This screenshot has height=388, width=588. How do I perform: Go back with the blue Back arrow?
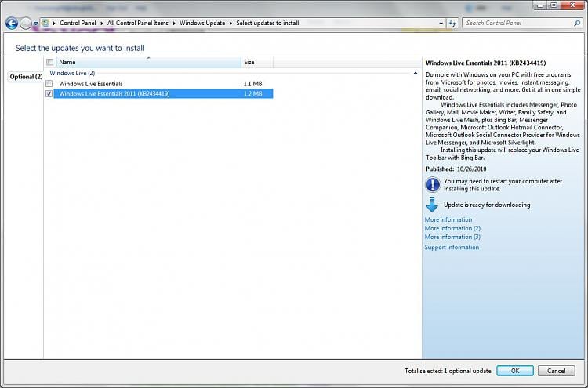point(12,24)
